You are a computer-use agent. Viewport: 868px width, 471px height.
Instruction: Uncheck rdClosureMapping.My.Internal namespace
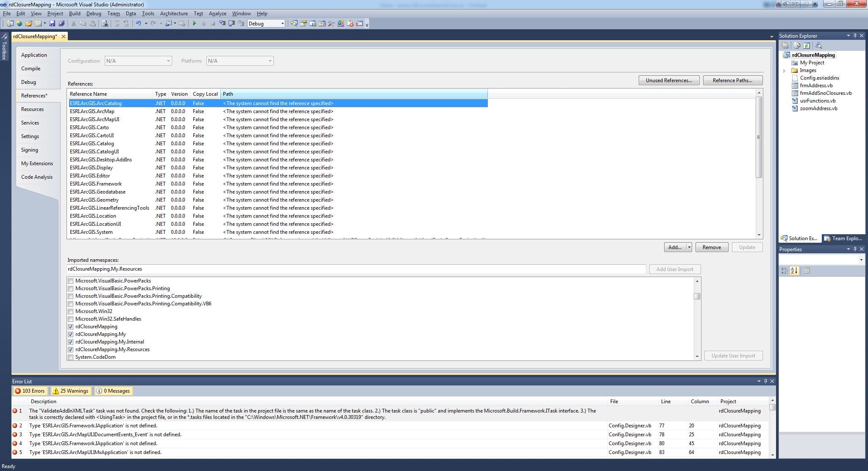[71, 342]
